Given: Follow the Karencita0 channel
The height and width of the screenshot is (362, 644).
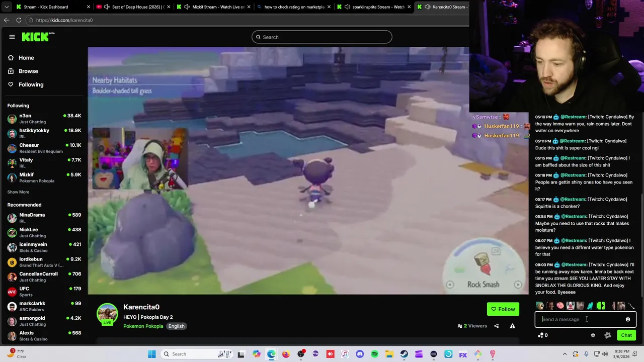Looking at the screenshot, I should point(503,309).
